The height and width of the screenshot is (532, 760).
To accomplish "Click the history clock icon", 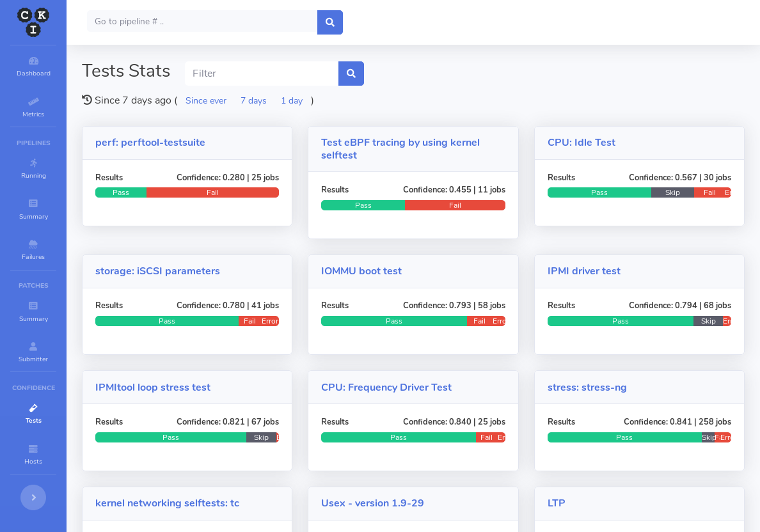I will 87,100.
